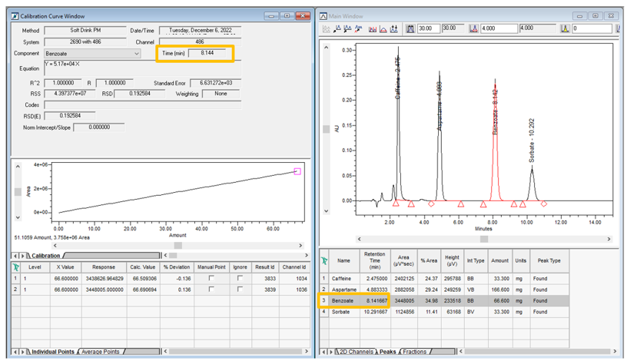Viewport: 627px width, 364px height.
Task: Select the Calibration tab
Action: click(x=45, y=256)
